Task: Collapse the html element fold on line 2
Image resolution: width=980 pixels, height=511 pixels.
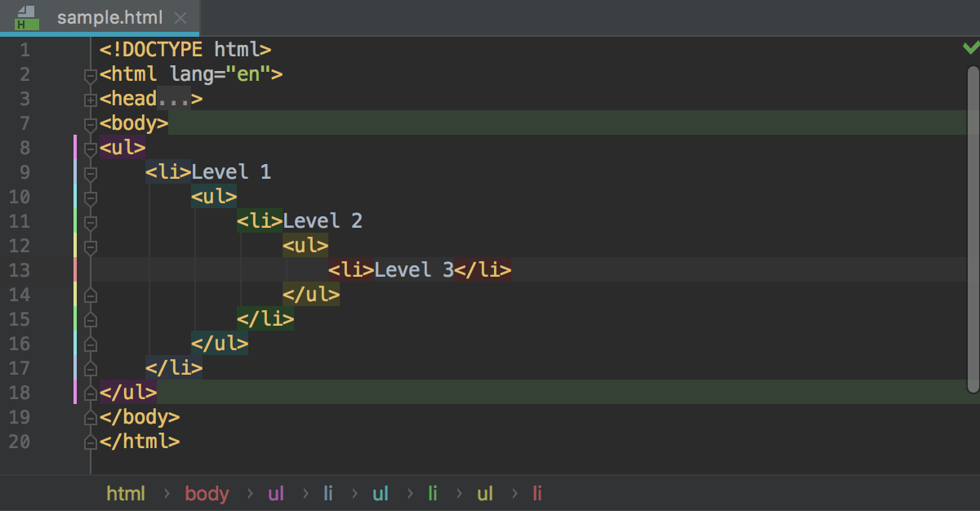Action: click(89, 74)
